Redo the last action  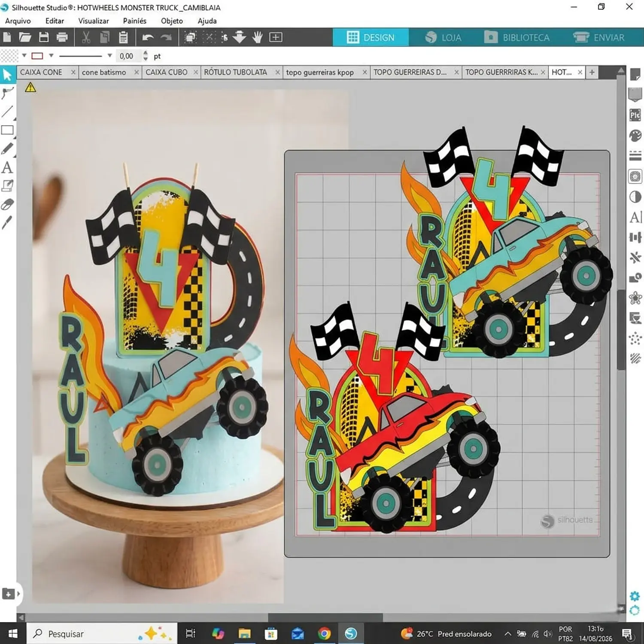click(x=166, y=38)
